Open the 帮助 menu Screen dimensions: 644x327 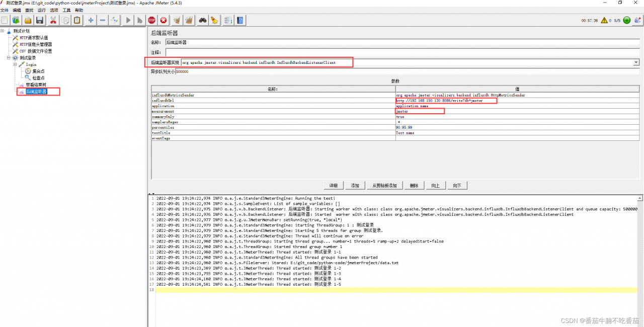click(79, 11)
